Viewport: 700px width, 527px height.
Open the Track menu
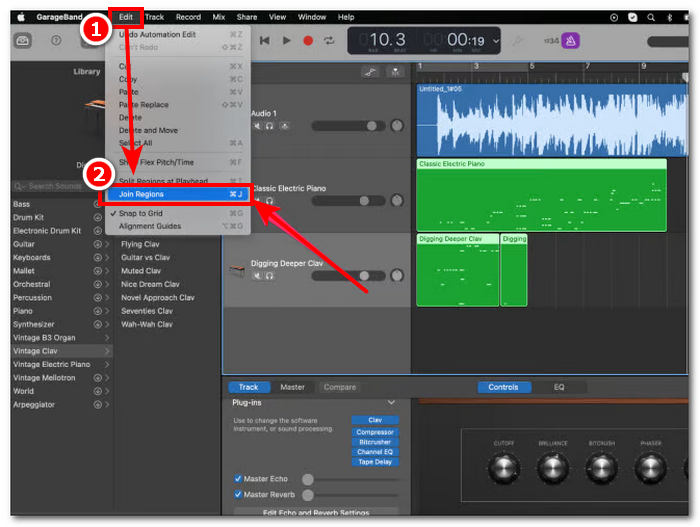click(x=154, y=17)
